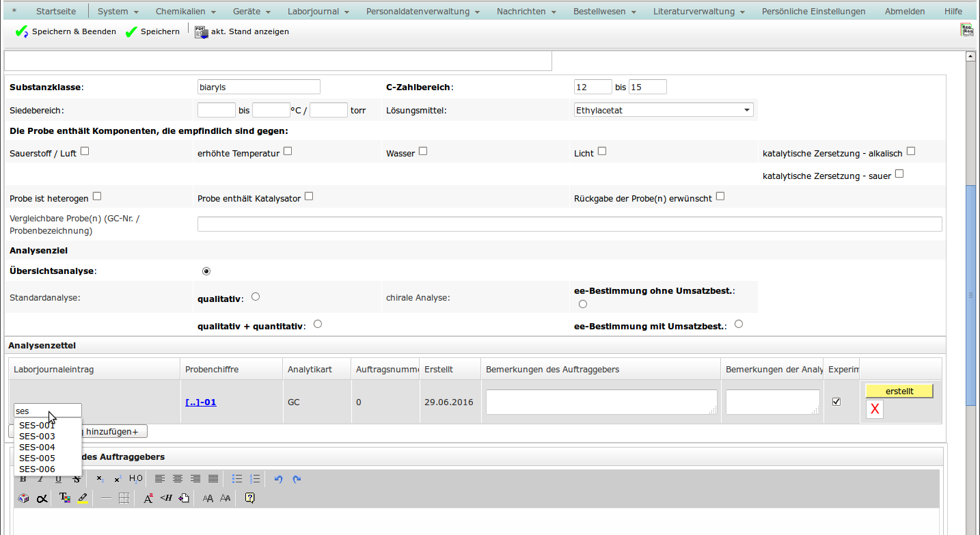Show current state via PDF icon
This screenshot has width=980, height=535.
tap(201, 32)
